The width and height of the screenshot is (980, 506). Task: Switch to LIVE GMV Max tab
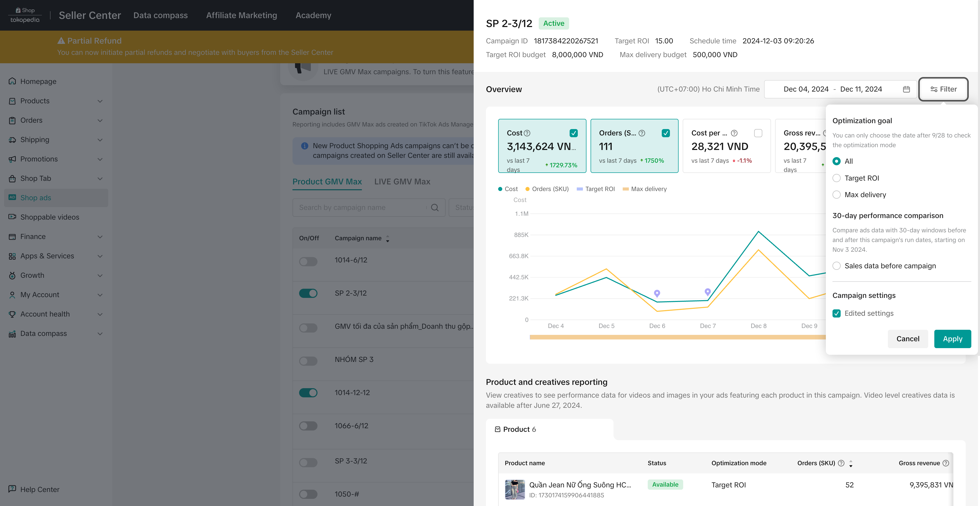pos(402,182)
